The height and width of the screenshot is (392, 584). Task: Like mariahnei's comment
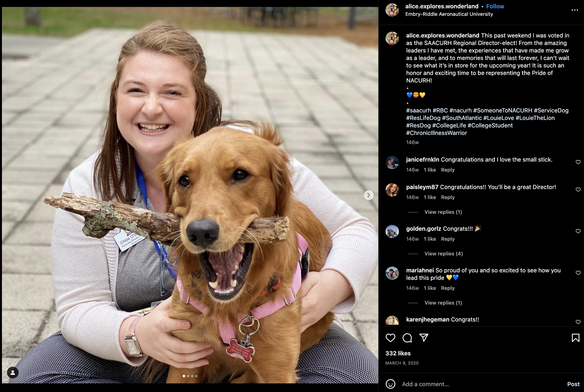[x=578, y=273]
